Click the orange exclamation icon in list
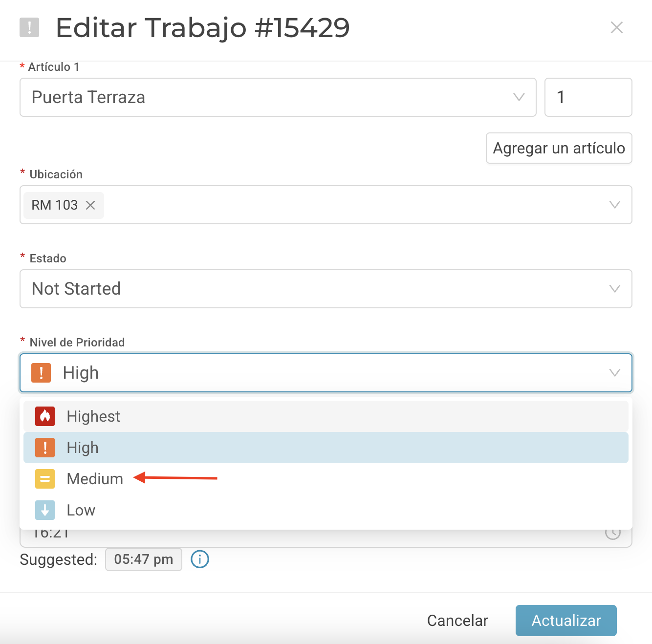652x644 pixels. tap(45, 448)
